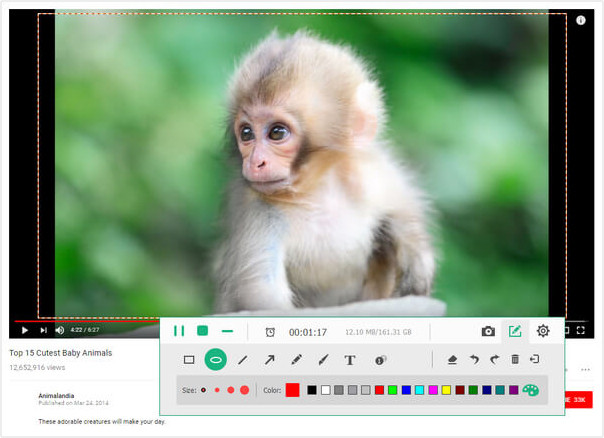Screen dimensions: 604x438
Task: Click the 12,652,916 views count
Action: pos(37,368)
